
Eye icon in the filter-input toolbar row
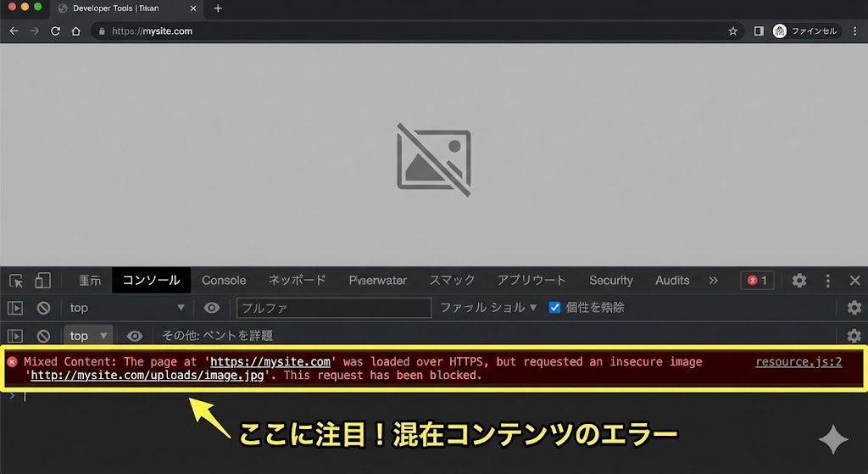coord(211,308)
